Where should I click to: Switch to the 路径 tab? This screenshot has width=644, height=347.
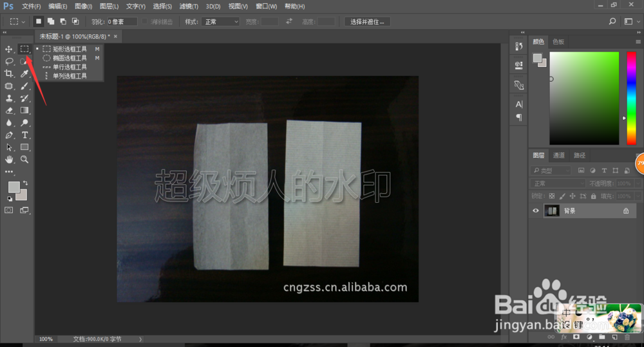[580, 155]
